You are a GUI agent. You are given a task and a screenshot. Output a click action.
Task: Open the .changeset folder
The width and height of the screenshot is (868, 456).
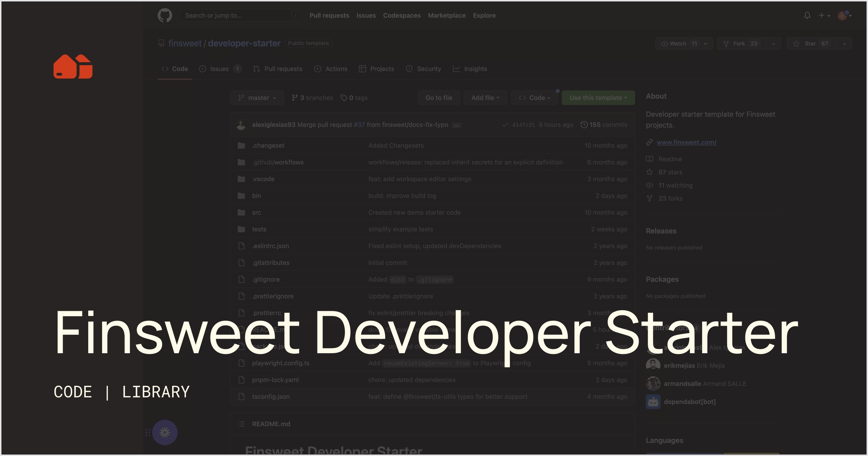click(x=268, y=145)
